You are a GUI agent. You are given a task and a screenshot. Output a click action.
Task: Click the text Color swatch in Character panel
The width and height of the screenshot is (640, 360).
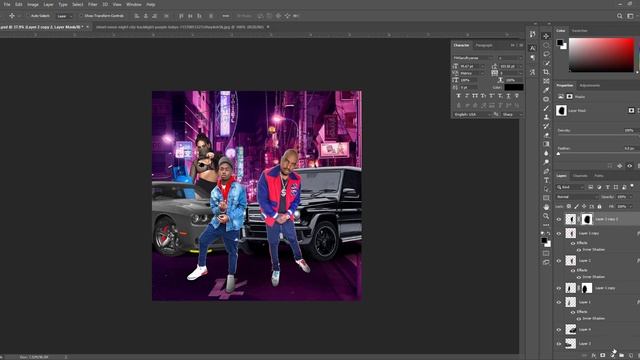513,87
